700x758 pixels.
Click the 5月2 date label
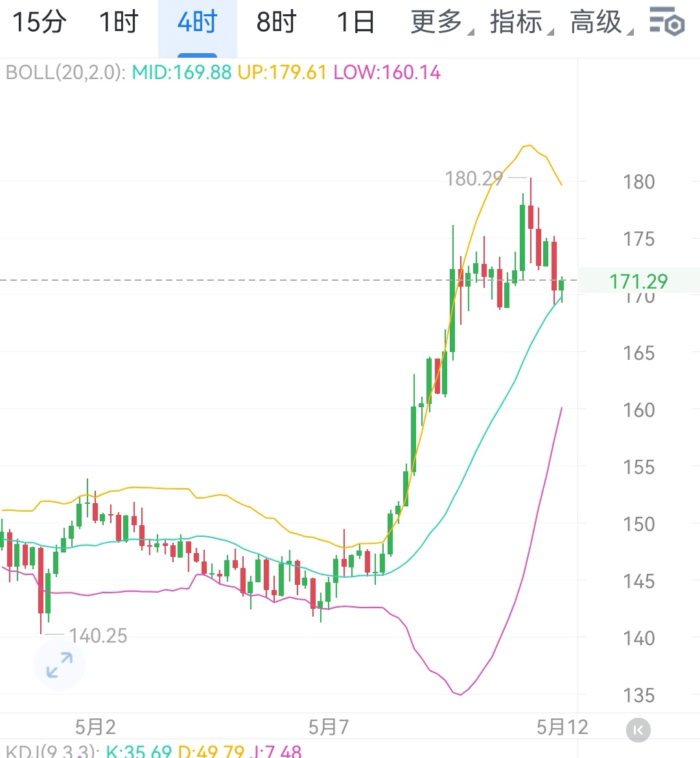[x=96, y=727]
